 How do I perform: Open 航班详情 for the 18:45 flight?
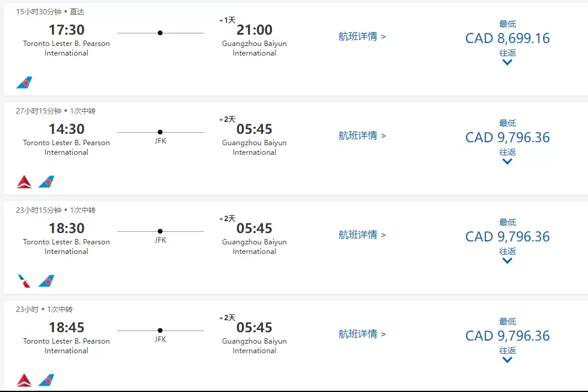point(362,334)
